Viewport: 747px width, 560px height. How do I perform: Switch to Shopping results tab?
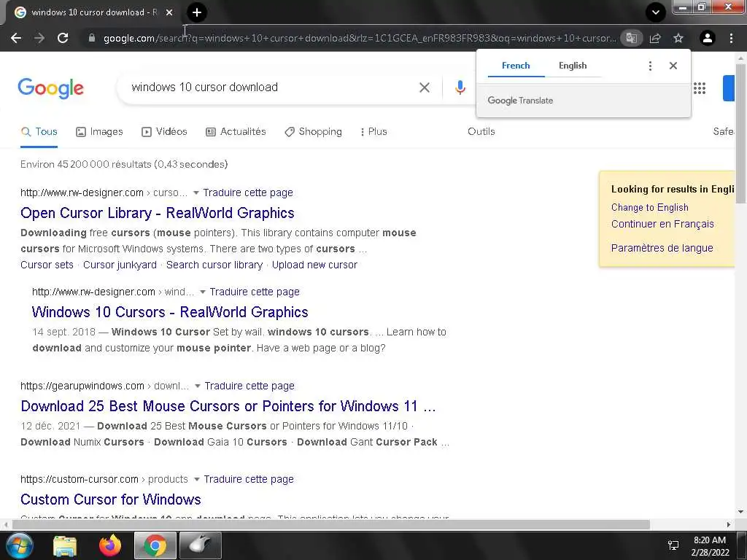314,131
